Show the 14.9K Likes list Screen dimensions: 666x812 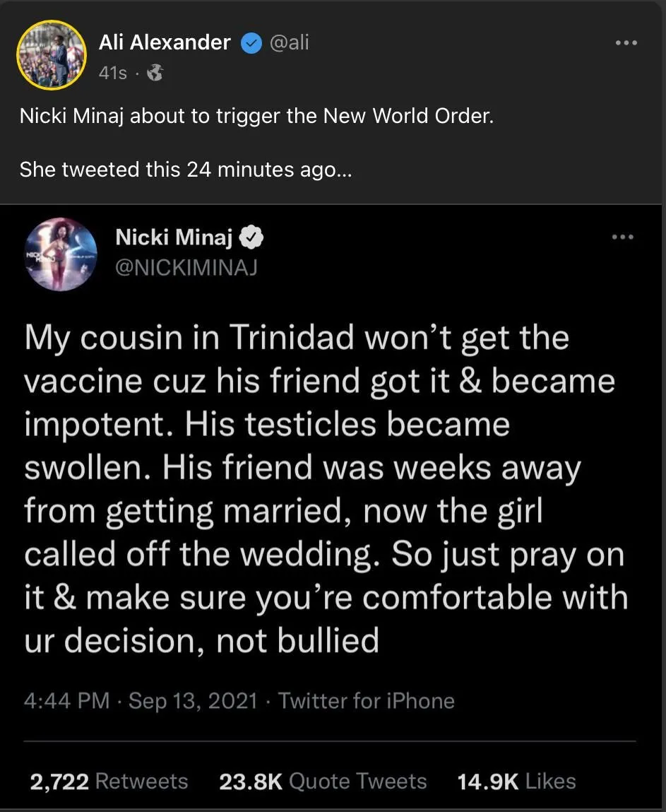(x=516, y=781)
